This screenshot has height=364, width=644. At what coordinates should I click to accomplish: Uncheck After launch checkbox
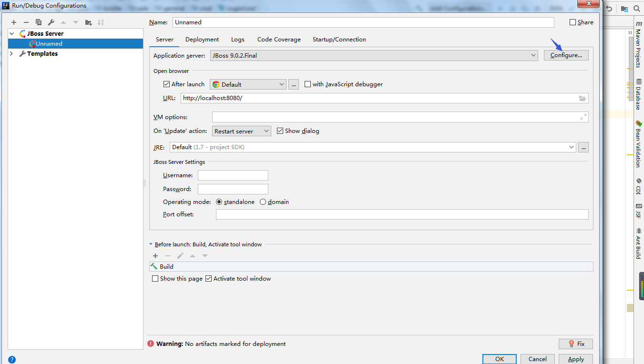click(x=166, y=84)
